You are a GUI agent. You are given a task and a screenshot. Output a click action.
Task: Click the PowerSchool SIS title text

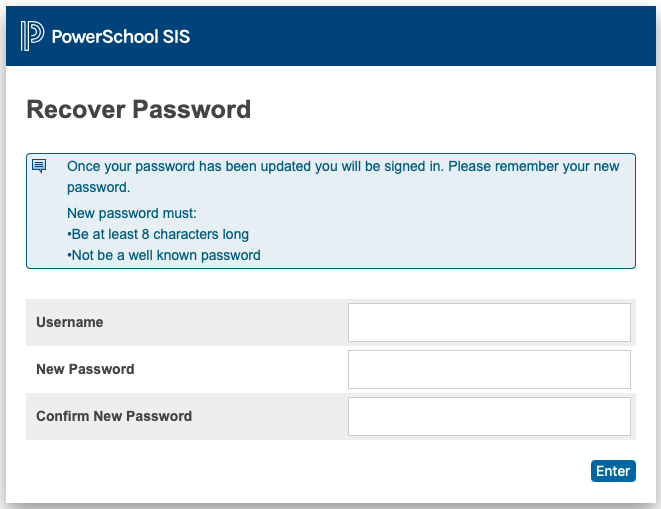pyautogui.click(x=121, y=37)
